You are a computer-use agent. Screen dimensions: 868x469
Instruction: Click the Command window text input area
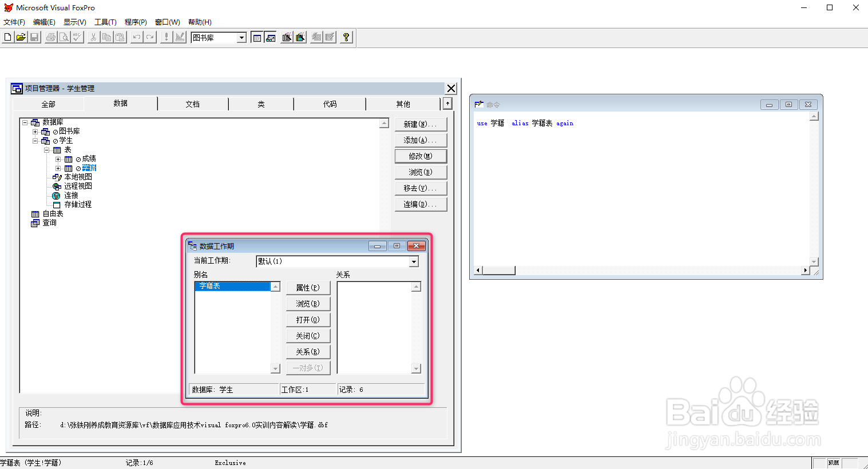(x=641, y=189)
